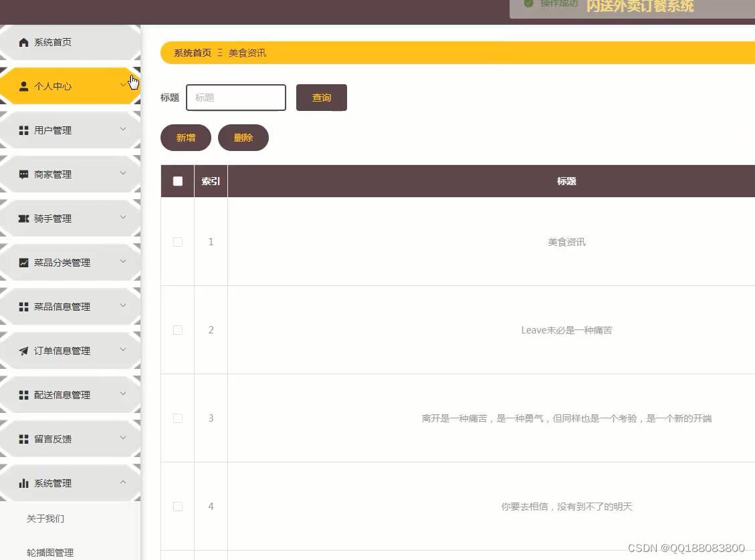This screenshot has height=560, width=755.
Task: Click the breadcrumb separator icon after 系统首页
Action: [x=220, y=53]
